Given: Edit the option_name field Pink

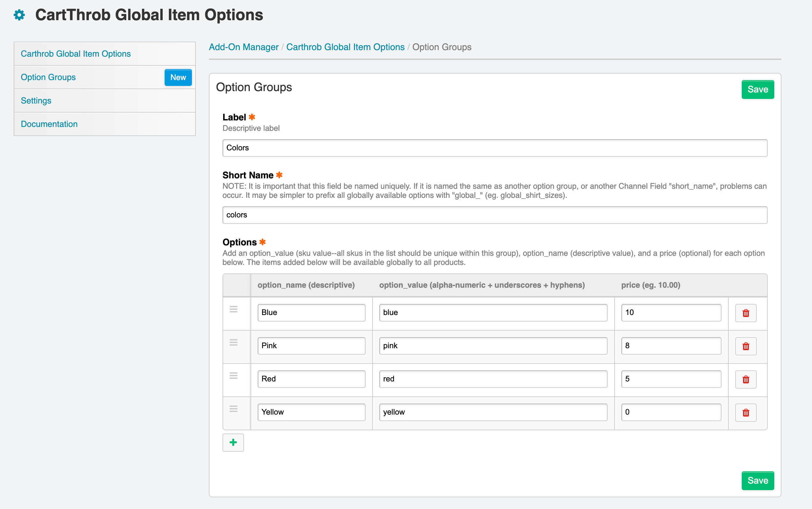Looking at the screenshot, I should (x=311, y=346).
